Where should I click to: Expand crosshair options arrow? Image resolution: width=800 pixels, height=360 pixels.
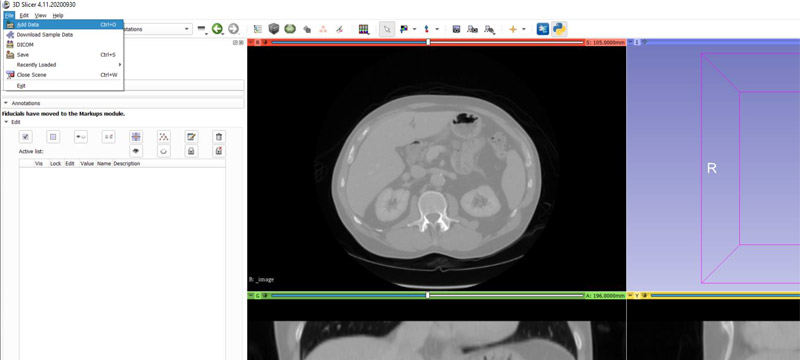point(523,29)
